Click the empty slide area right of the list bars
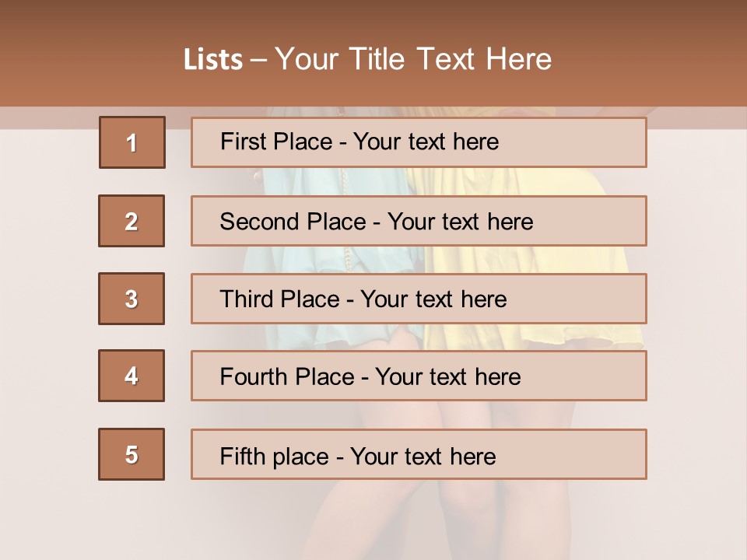 coord(696,311)
